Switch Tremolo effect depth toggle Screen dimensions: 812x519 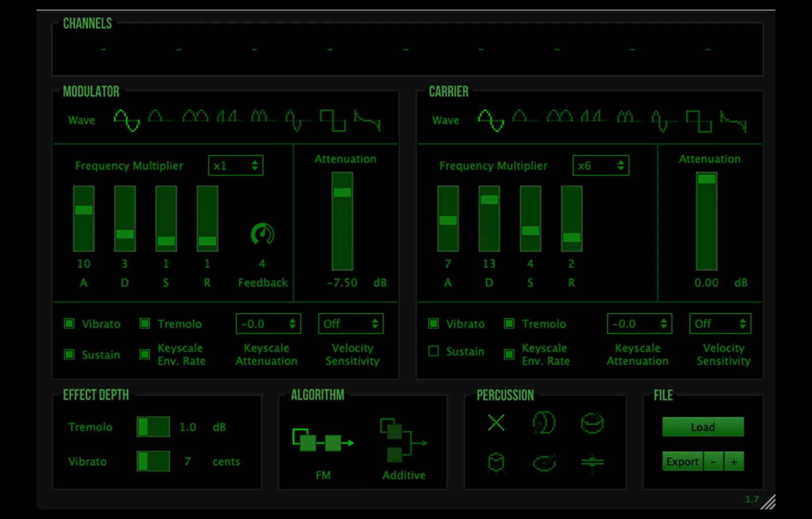click(153, 427)
